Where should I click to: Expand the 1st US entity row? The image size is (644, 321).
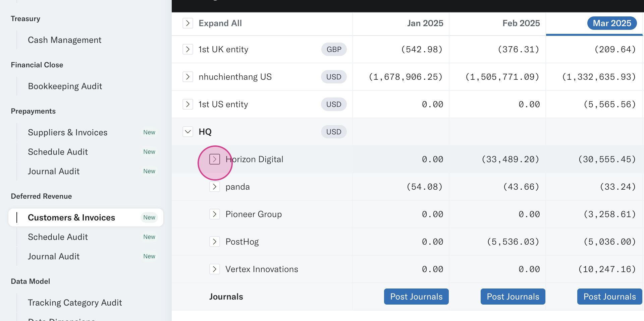188,104
